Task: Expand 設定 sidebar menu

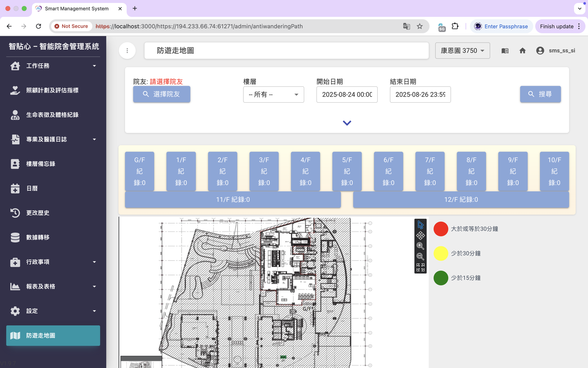Action: (53, 311)
